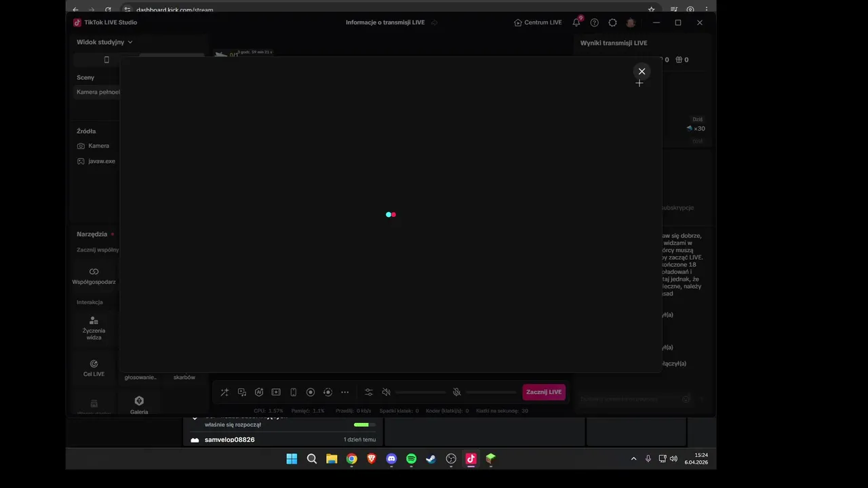Click the add screen overlay icon
This screenshot has height=488, width=868.
point(276,392)
